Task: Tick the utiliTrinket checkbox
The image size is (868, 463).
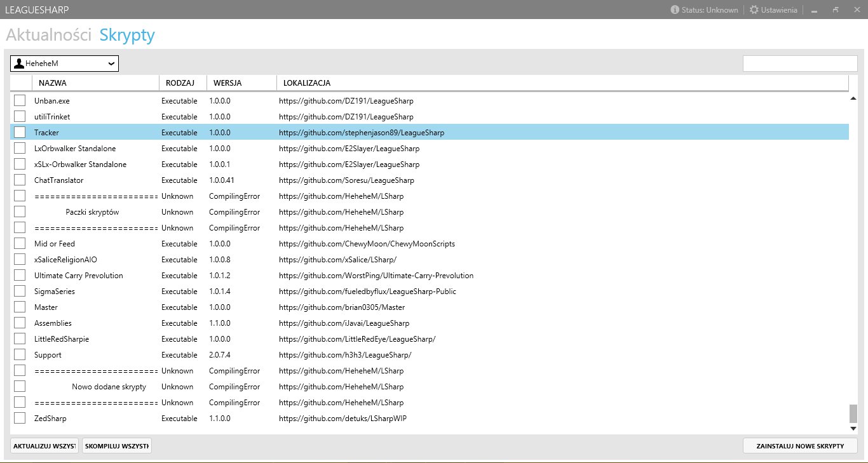Action: point(20,116)
